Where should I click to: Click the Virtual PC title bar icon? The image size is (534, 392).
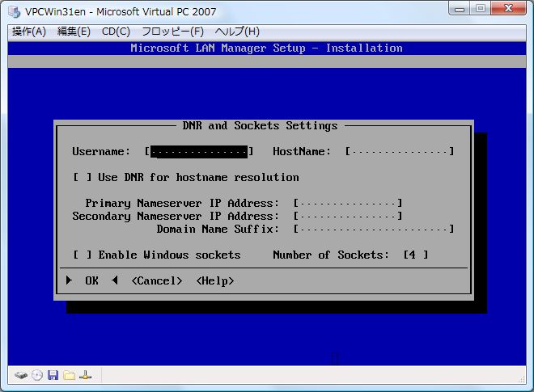pyautogui.click(x=15, y=11)
